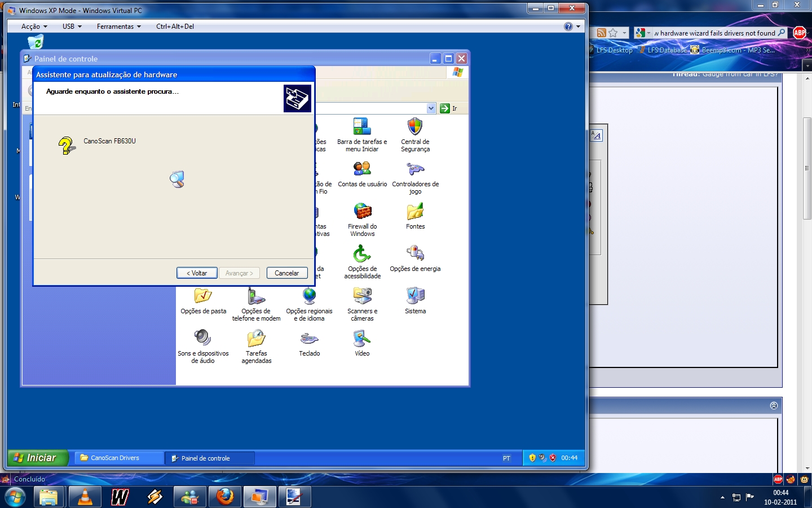
Task: Click the Adblock Plus toolbar icon in Firefox
Action: 800,33
